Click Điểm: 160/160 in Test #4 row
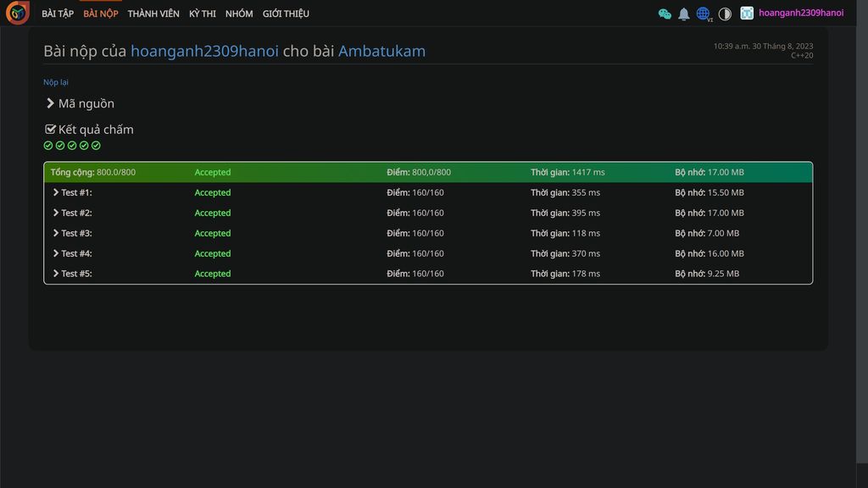 (415, 253)
